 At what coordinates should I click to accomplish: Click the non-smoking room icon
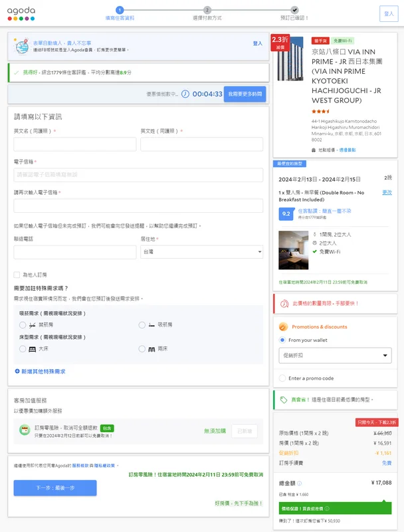(32, 325)
